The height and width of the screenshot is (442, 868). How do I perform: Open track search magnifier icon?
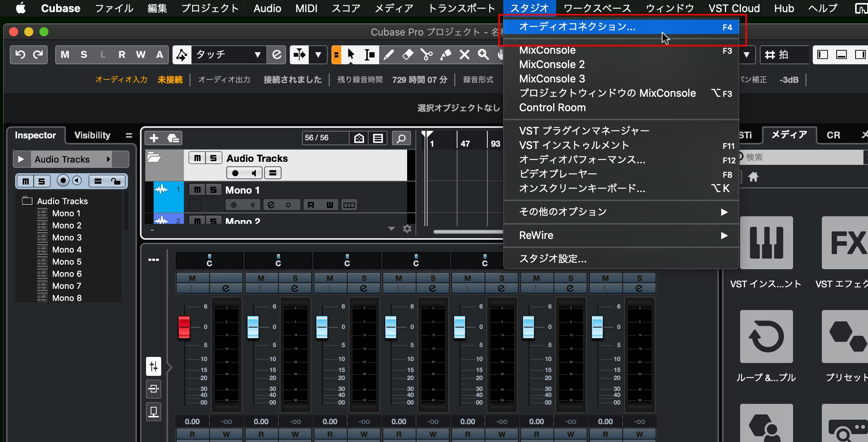pyautogui.click(x=401, y=138)
